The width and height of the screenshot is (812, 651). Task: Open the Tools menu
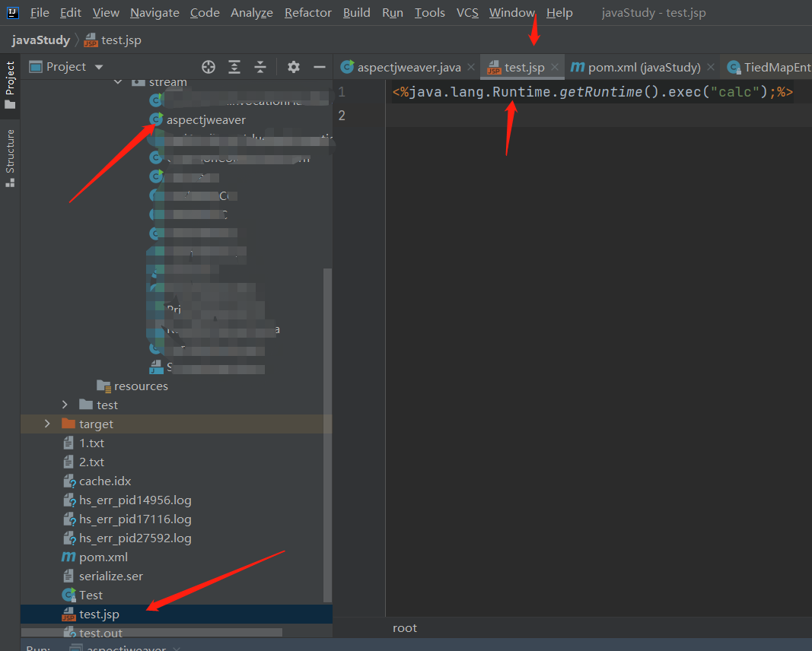(x=429, y=12)
